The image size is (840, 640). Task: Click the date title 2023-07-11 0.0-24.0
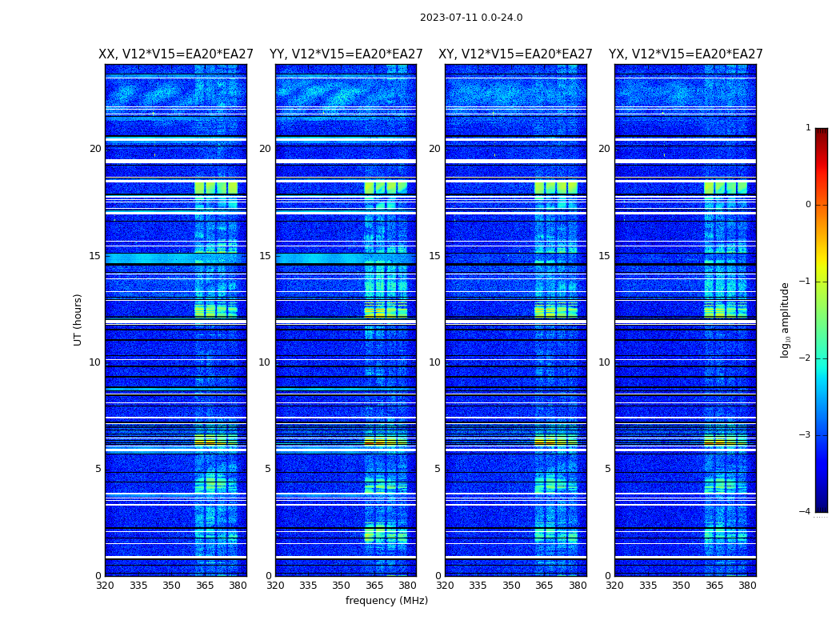click(x=471, y=18)
